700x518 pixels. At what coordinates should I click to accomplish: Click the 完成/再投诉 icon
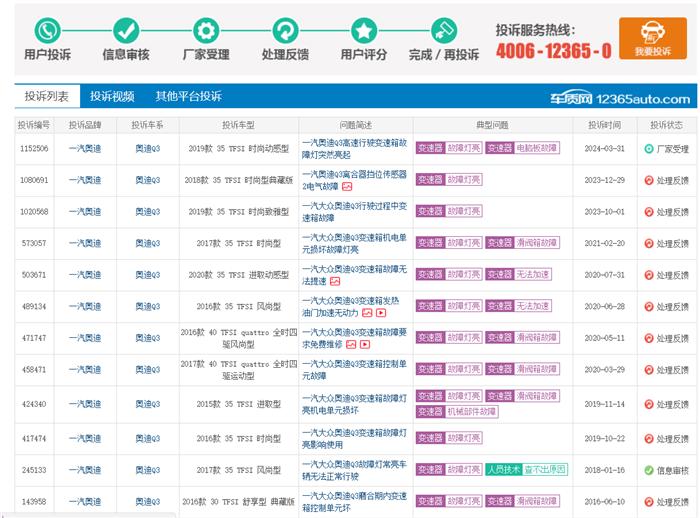[x=444, y=29]
